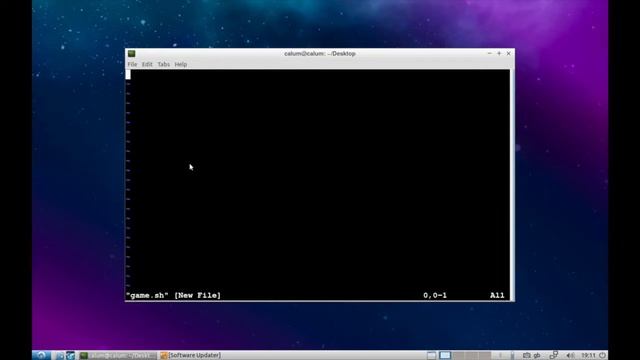Click the power/logout tray icon
640x360 pixels.
point(602,356)
